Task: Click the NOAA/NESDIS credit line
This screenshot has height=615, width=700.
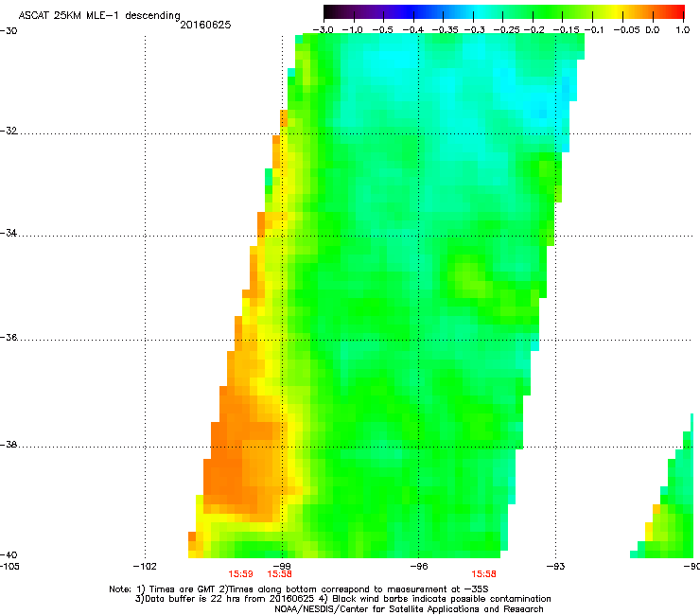Action: click(409, 609)
